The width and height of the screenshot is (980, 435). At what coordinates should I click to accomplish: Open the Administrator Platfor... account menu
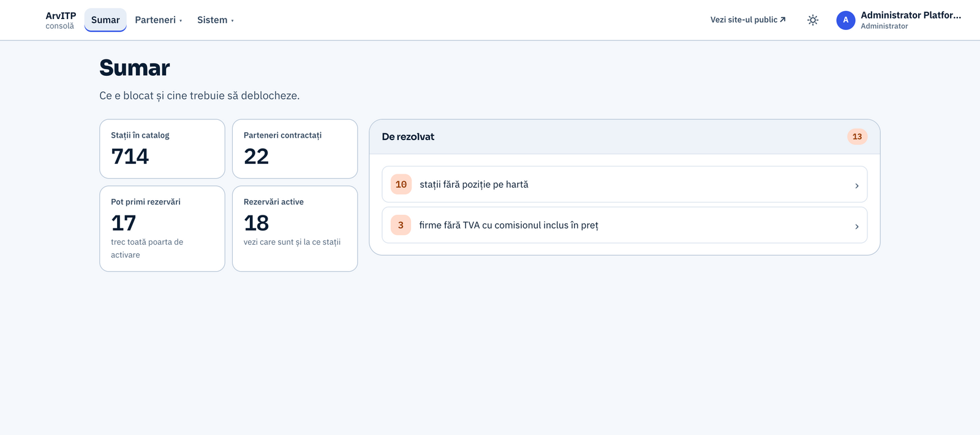pos(899,20)
